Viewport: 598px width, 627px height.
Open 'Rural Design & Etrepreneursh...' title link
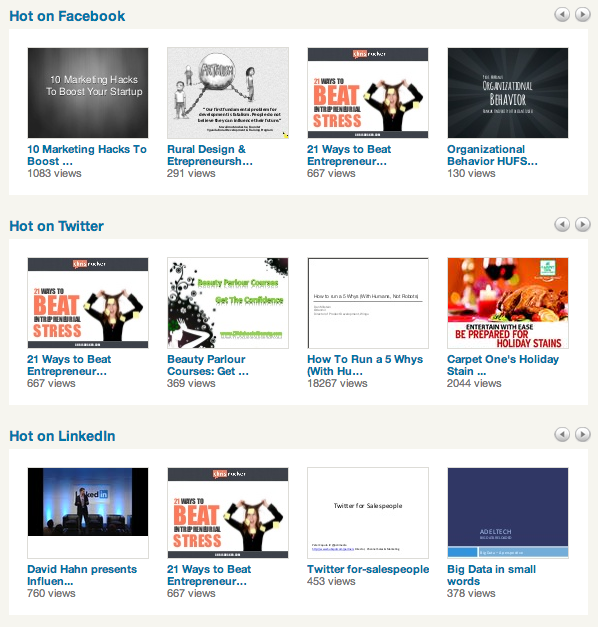(210, 155)
